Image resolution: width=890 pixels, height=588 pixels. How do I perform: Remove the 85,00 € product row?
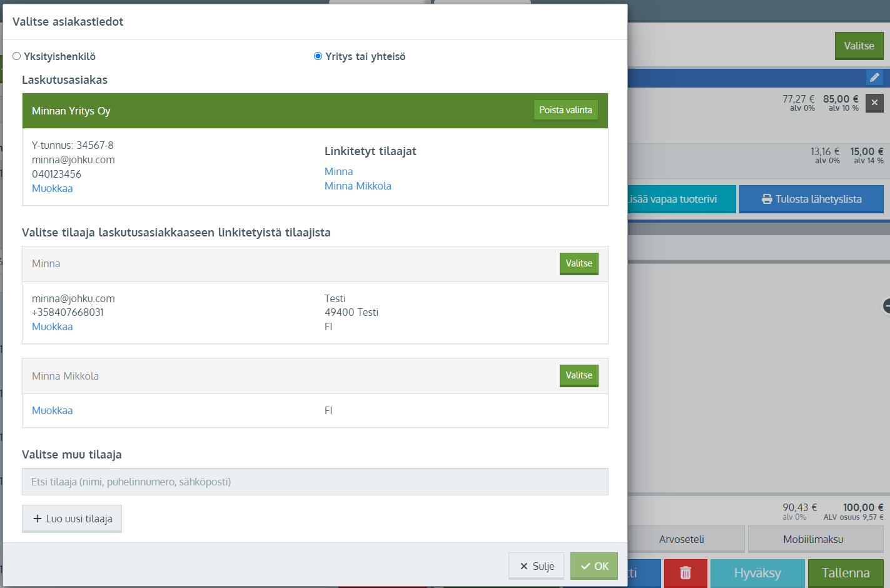pyautogui.click(x=874, y=103)
